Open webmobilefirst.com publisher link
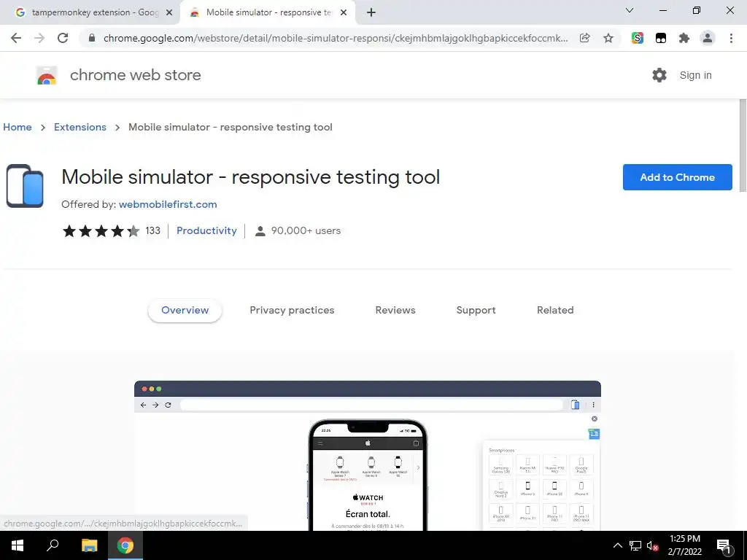 pyautogui.click(x=168, y=204)
